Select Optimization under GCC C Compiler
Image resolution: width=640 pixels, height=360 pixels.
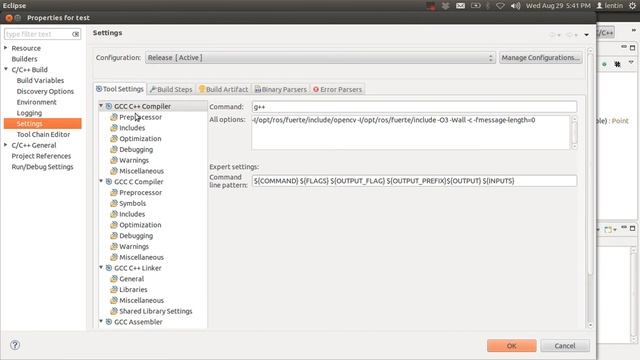[x=140, y=225]
